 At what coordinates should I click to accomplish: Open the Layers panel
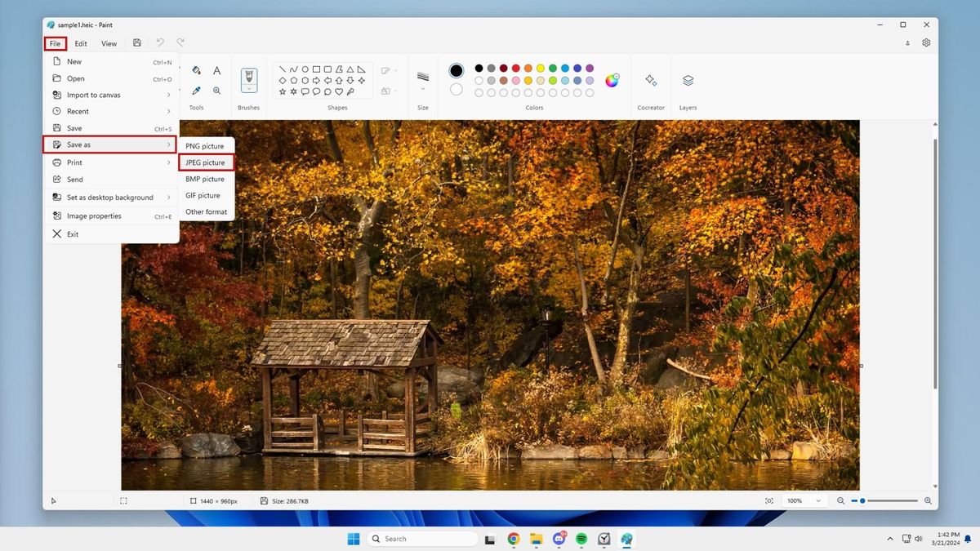click(x=688, y=80)
